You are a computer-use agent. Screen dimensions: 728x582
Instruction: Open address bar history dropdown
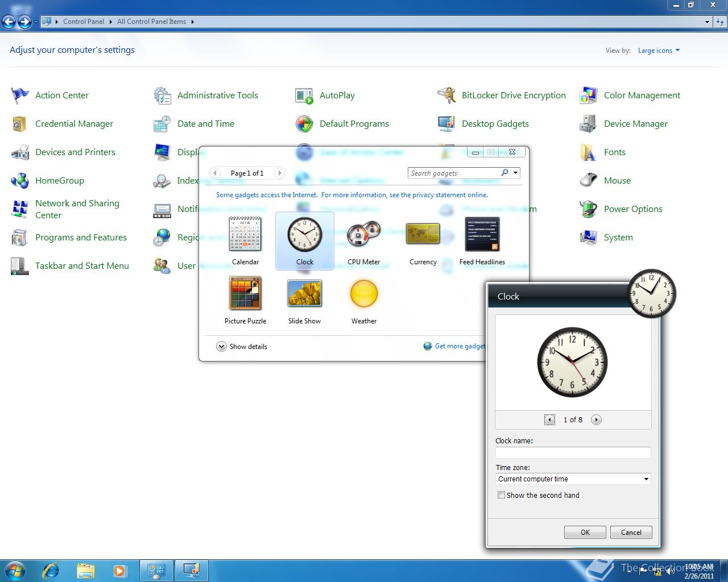pos(707,22)
